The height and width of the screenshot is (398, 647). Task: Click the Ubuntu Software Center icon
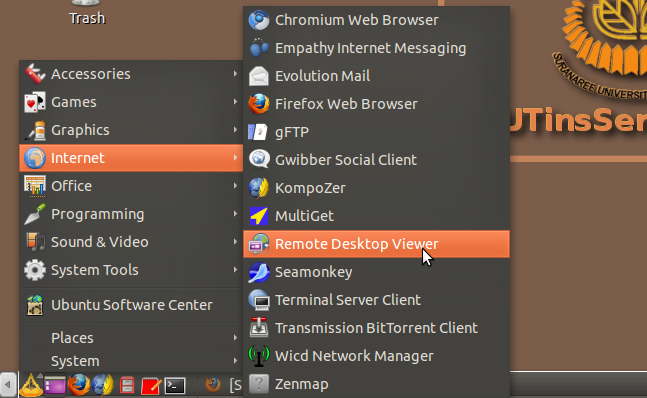pos(35,305)
